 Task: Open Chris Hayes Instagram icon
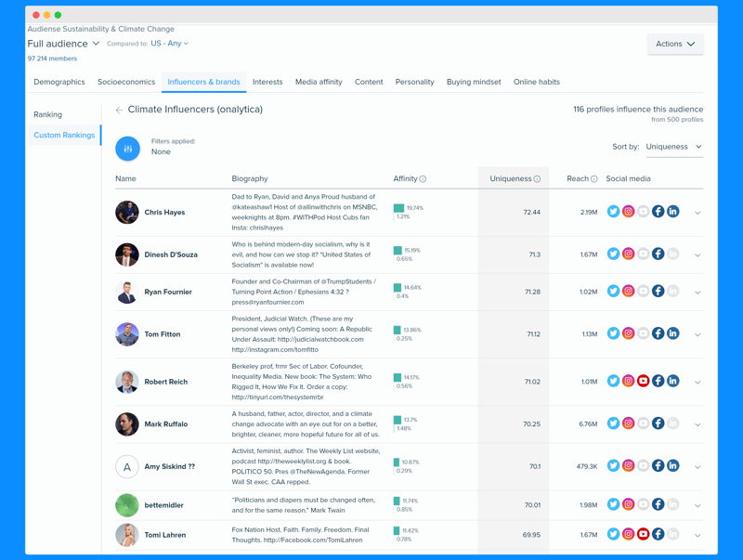coord(629,212)
